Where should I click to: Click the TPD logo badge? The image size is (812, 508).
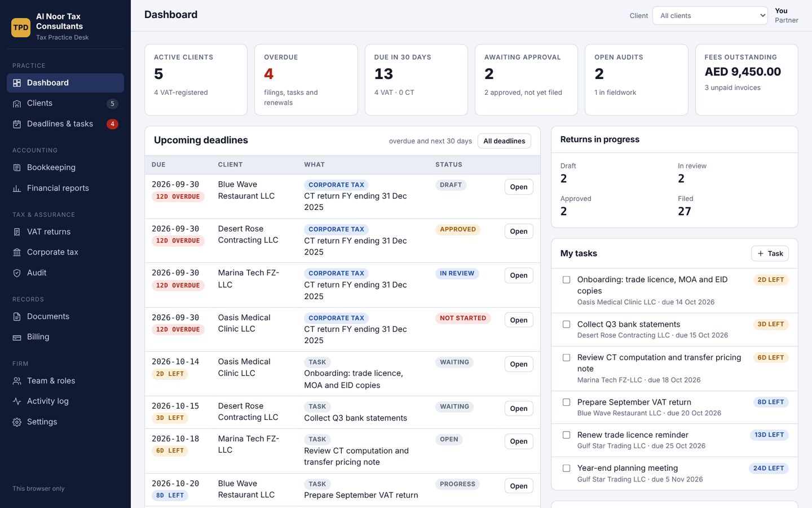[x=21, y=27]
